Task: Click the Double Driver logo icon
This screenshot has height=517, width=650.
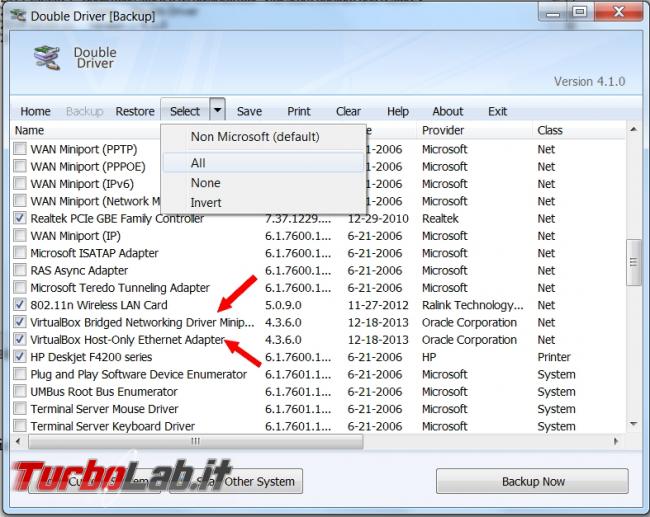Action: [x=47, y=58]
